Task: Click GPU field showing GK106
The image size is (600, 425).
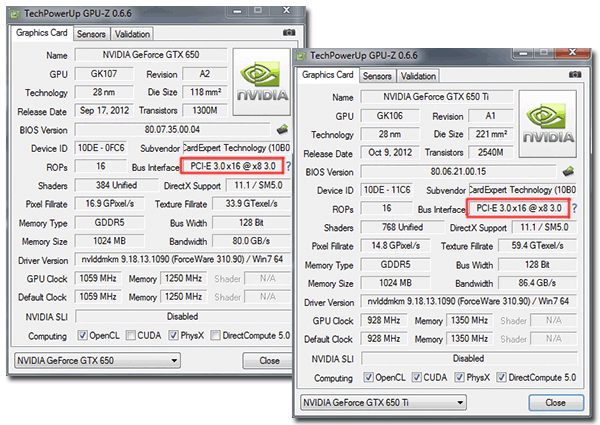Action: [390, 116]
